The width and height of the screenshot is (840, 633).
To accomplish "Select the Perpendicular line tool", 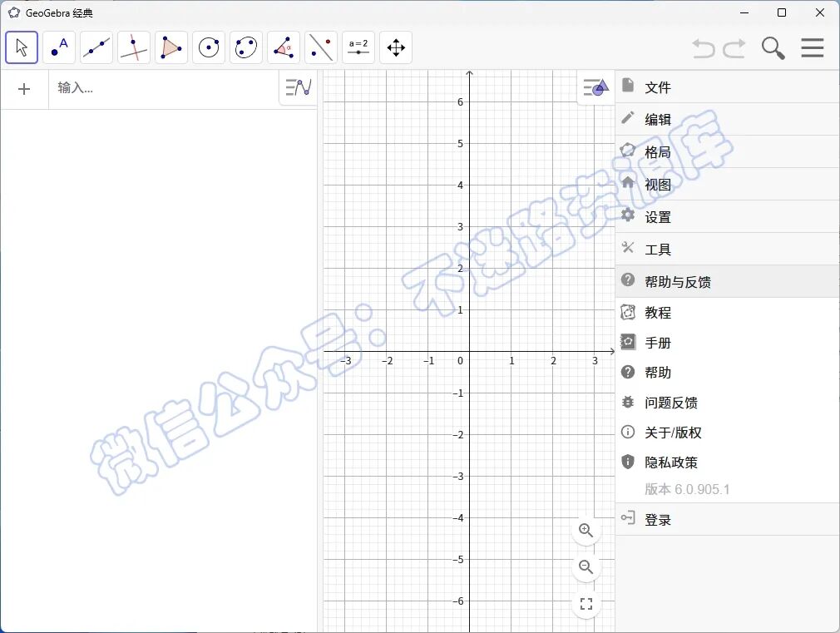I will point(134,47).
